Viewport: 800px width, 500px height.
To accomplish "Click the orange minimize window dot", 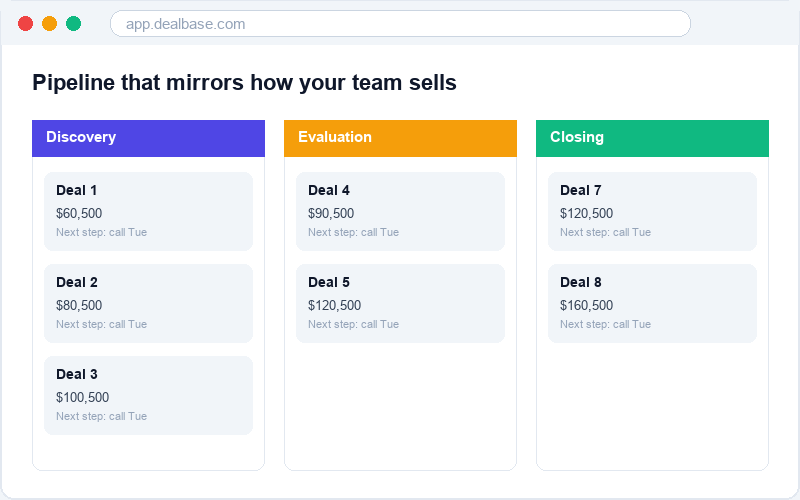I will click(49, 23).
